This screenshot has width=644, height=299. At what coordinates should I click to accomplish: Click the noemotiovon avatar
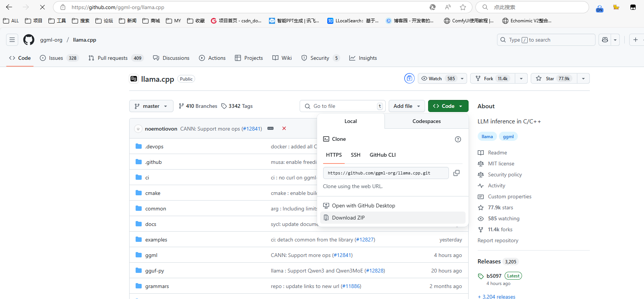(138, 129)
